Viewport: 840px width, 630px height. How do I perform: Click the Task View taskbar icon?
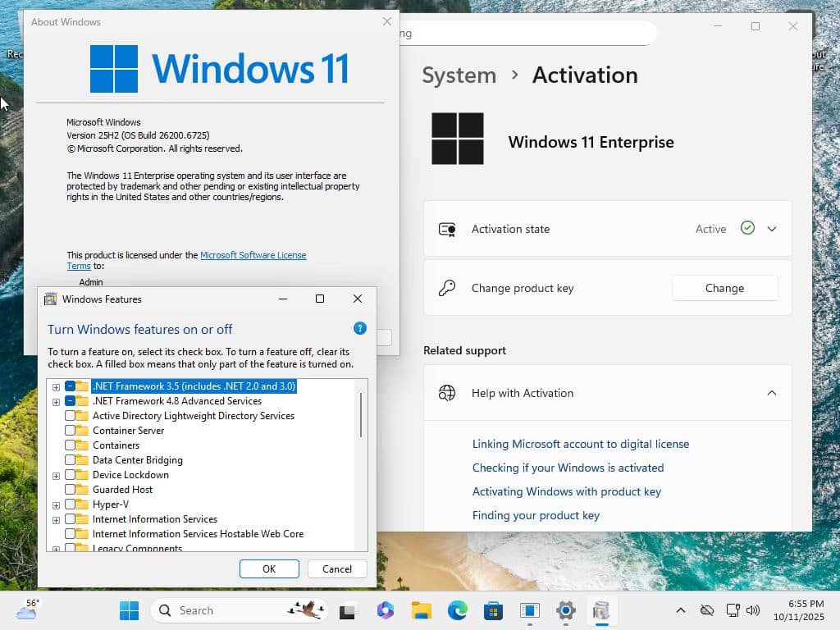click(x=349, y=610)
